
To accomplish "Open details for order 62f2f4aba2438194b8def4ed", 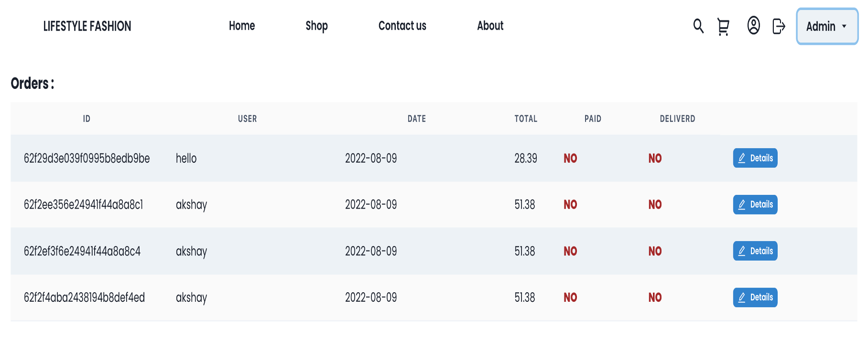I will pyautogui.click(x=755, y=298).
